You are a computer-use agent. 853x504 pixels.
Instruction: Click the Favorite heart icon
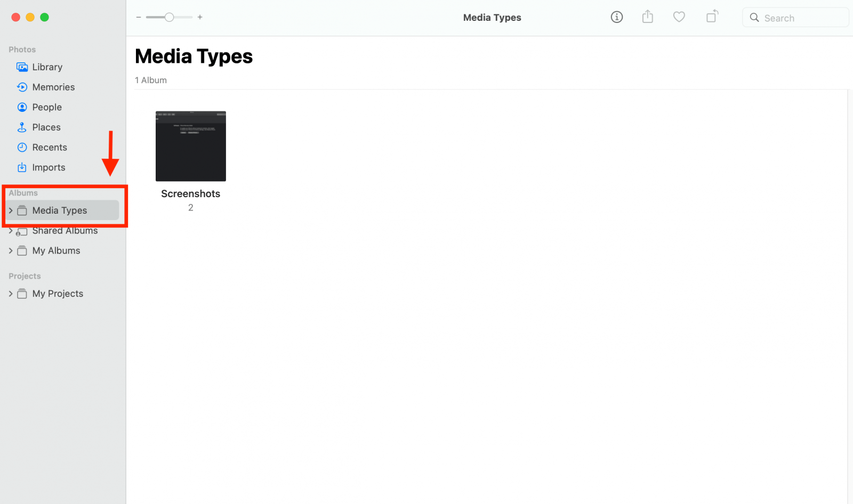tap(679, 17)
